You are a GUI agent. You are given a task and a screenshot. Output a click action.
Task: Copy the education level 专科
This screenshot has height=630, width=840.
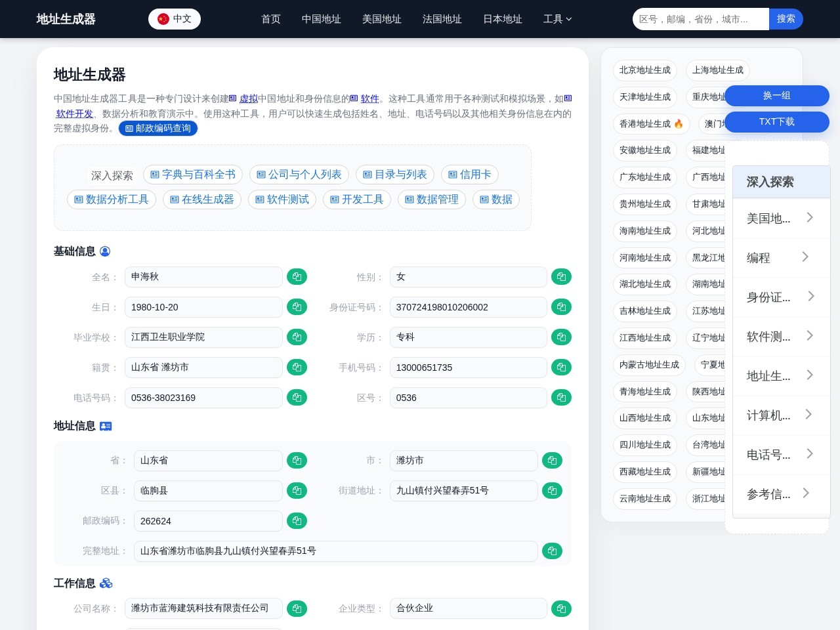561,337
